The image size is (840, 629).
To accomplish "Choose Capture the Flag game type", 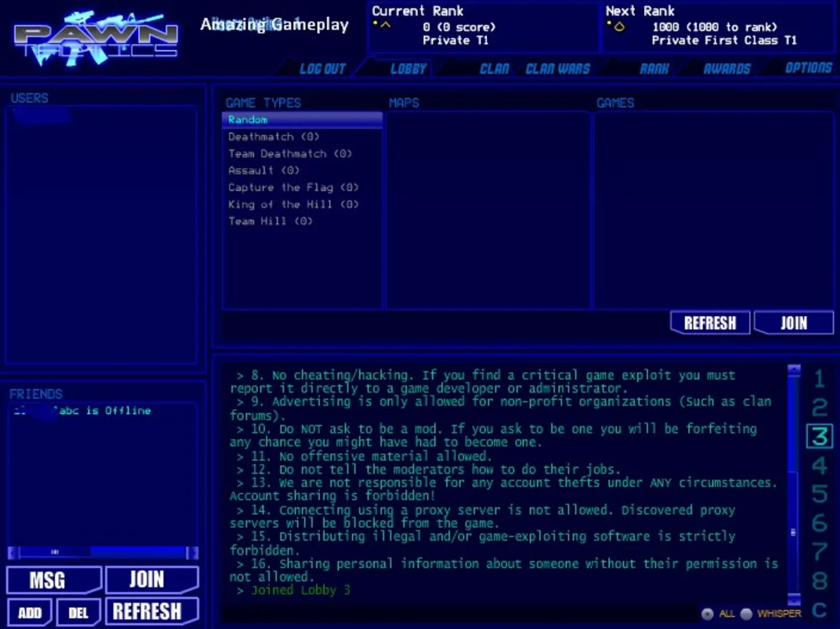I will click(293, 188).
